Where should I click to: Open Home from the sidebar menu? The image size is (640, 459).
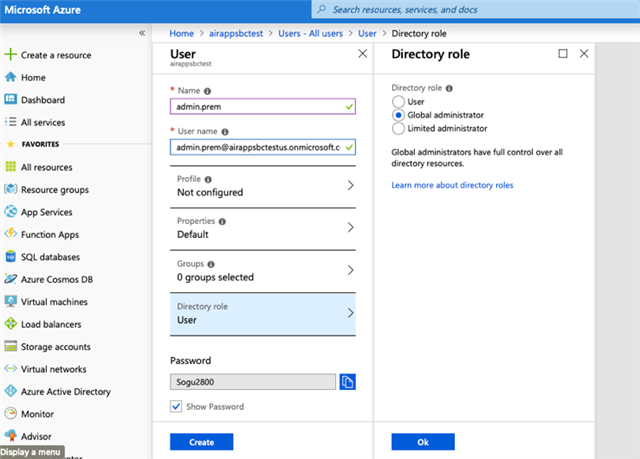33,78
